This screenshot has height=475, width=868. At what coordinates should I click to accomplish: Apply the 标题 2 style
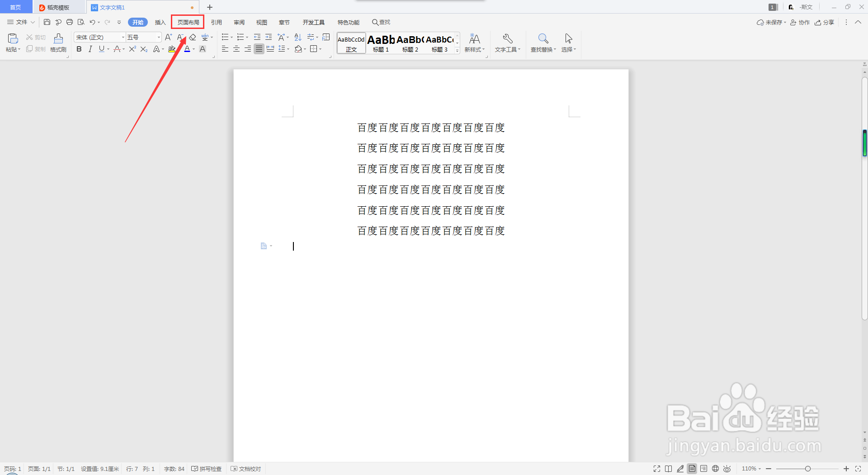410,43
